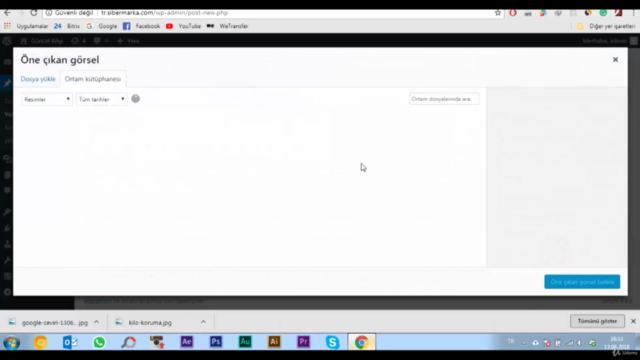Open the YouTube bookmark
The width and height of the screenshot is (640, 360).
(x=183, y=26)
